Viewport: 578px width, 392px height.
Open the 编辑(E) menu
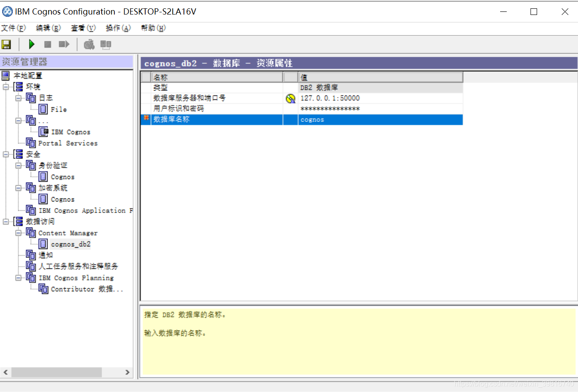(48, 28)
